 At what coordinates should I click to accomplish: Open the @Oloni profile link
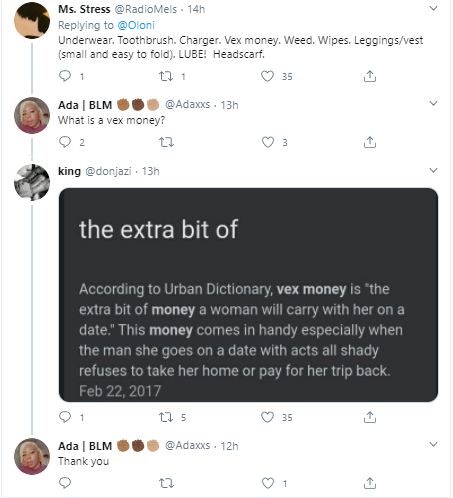coord(136,25)
